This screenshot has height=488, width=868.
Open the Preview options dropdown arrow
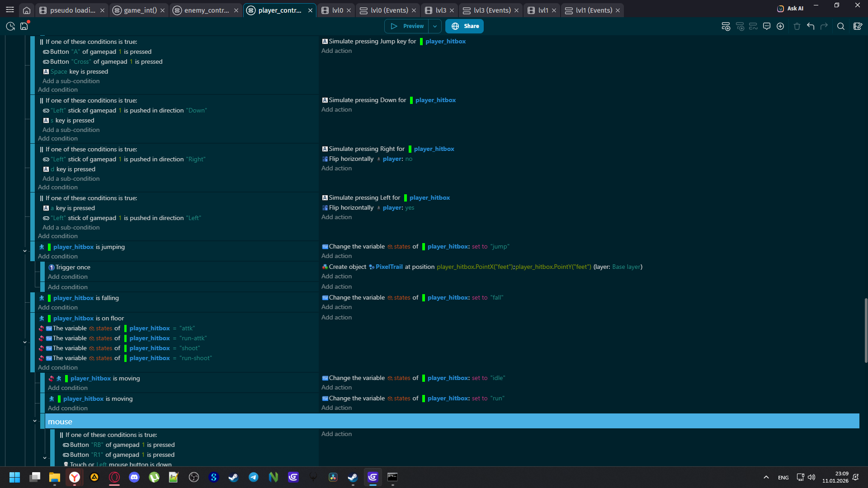[x=435, y=26]
